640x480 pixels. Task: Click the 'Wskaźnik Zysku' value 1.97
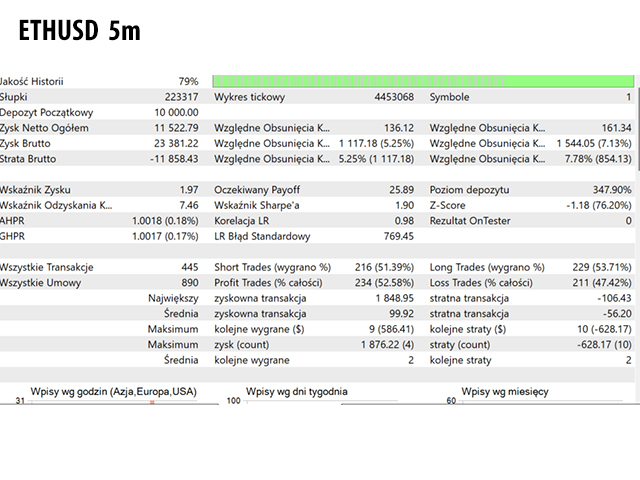189,190
